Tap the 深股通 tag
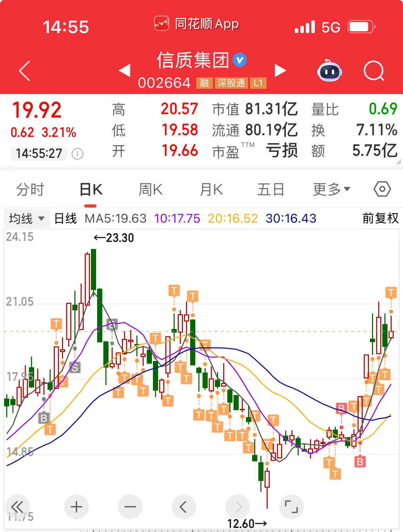403x532 pixels. [x=231, y=83]
